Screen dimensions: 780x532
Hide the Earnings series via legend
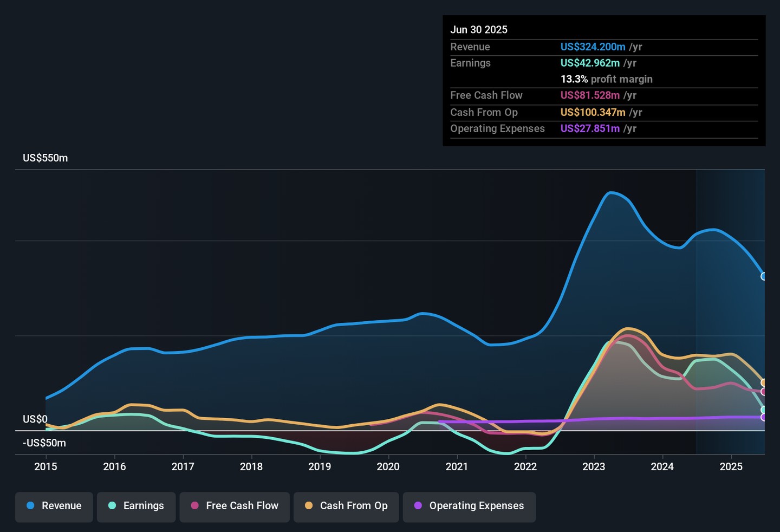[x=136, y=506]
